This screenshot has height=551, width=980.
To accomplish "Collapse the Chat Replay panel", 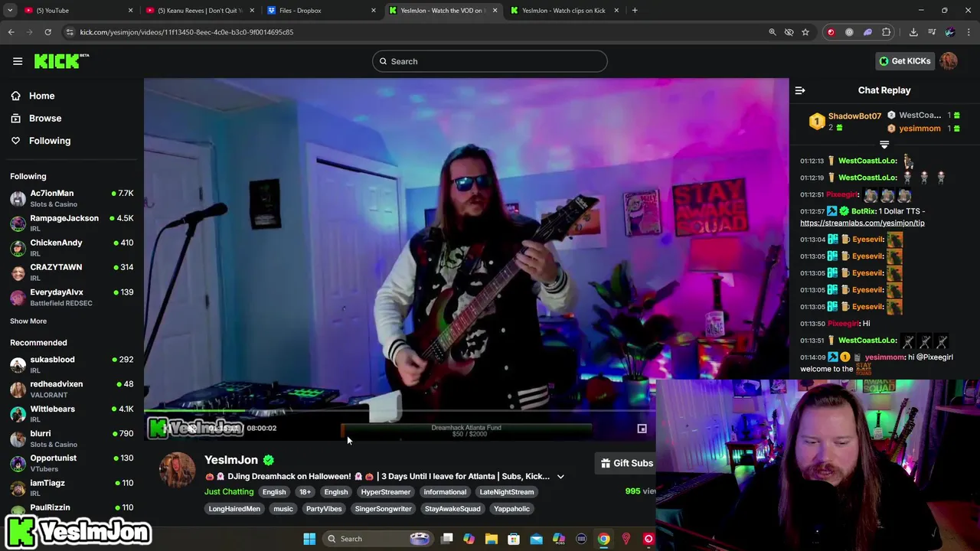I will 800,90.
